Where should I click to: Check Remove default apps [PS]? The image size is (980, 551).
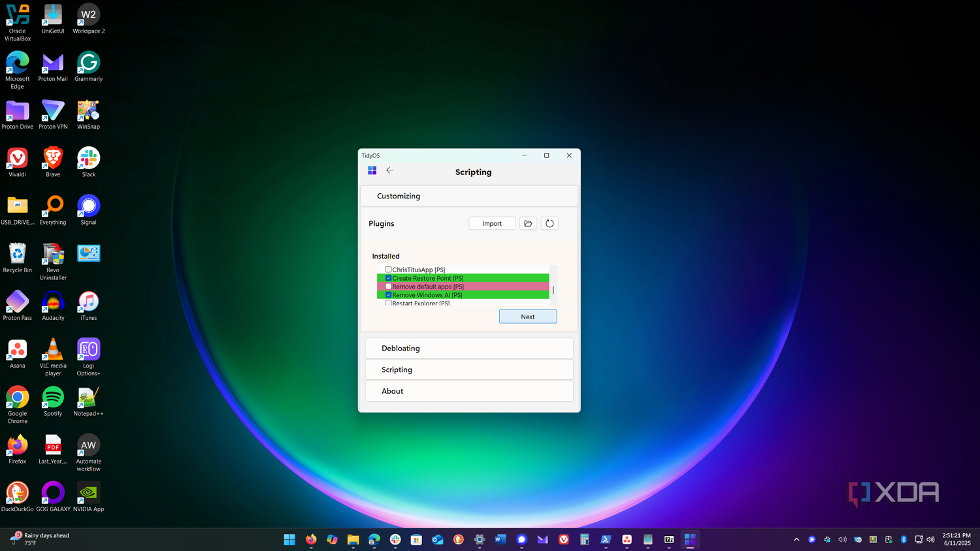(389, 287)
